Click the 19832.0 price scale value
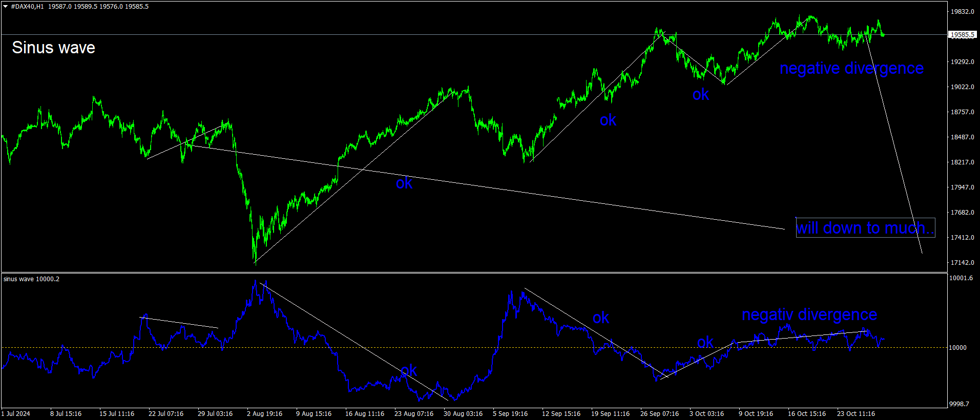Image resolution: width=980 pixels, height=420 pixels. tap(963, 12)
